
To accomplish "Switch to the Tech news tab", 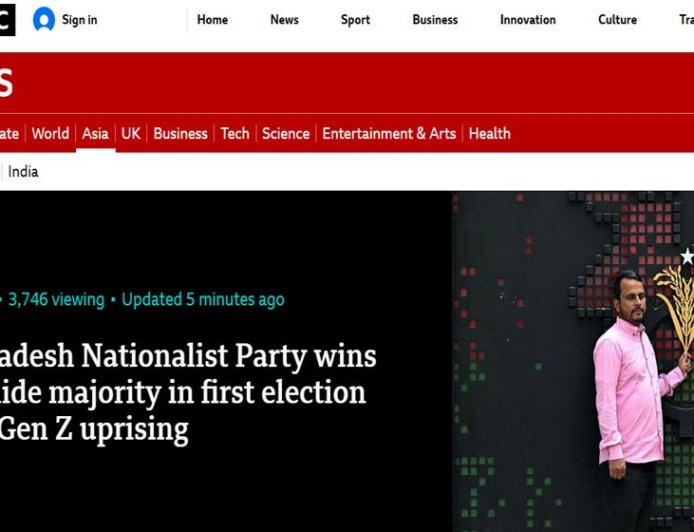I will pos(235,133).
